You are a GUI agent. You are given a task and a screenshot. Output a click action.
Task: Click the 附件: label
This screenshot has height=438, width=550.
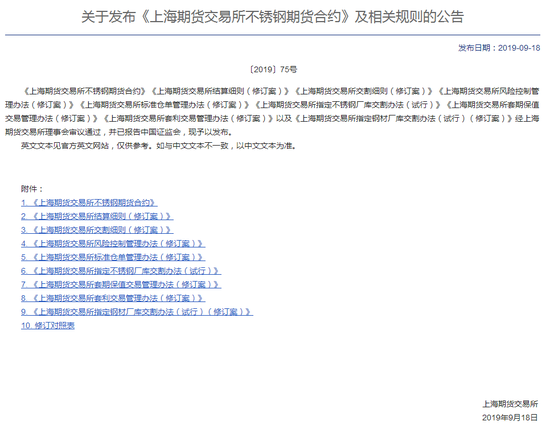click(32, 189)
